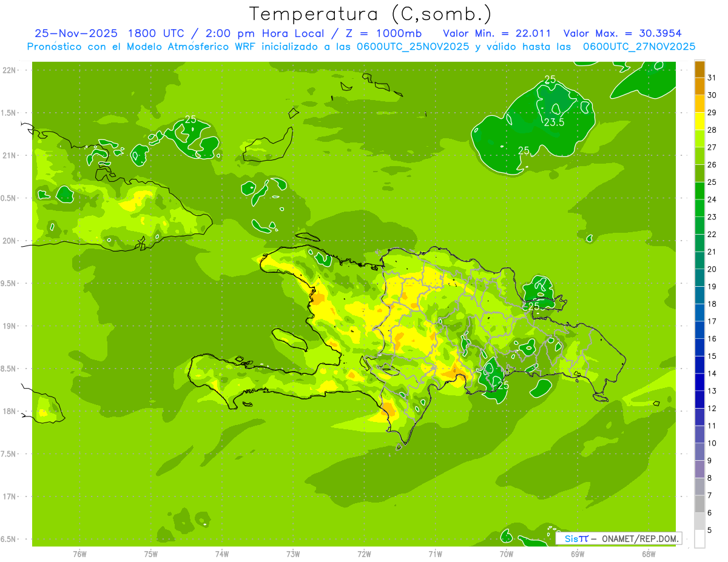Pick the yellow legend swatch between 28 and 29
Viewport: 728px width, 562px height.
pyautogui.click(x=699, y=121)
